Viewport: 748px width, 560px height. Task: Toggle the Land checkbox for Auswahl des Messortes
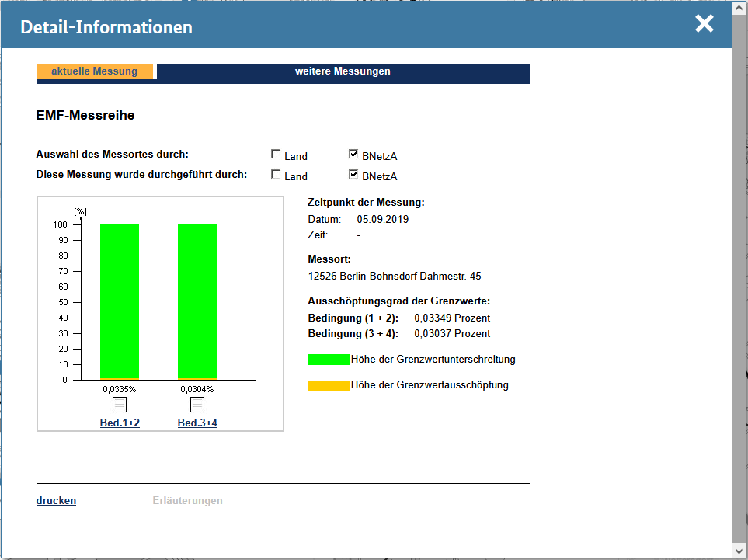pos(276,154)
